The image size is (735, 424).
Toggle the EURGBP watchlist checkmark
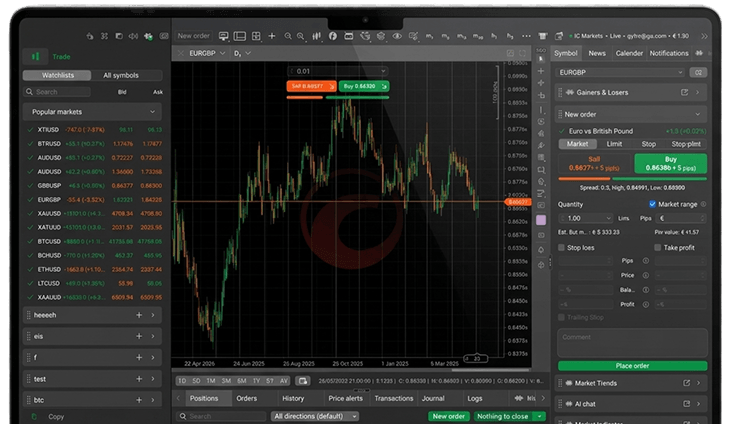[x=30, y=200]
